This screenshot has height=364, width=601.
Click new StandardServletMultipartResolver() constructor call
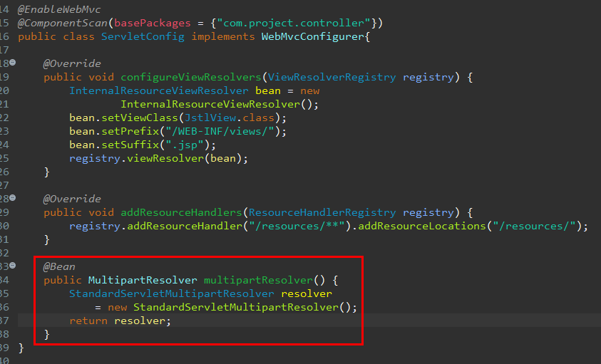[x=232, y=307]
